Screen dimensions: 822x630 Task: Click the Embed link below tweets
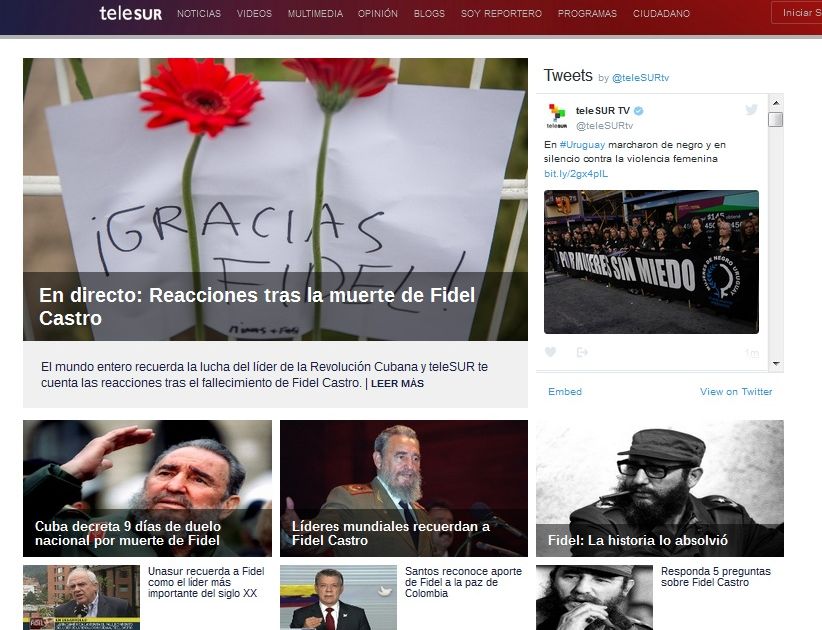[x=565, y=392]
